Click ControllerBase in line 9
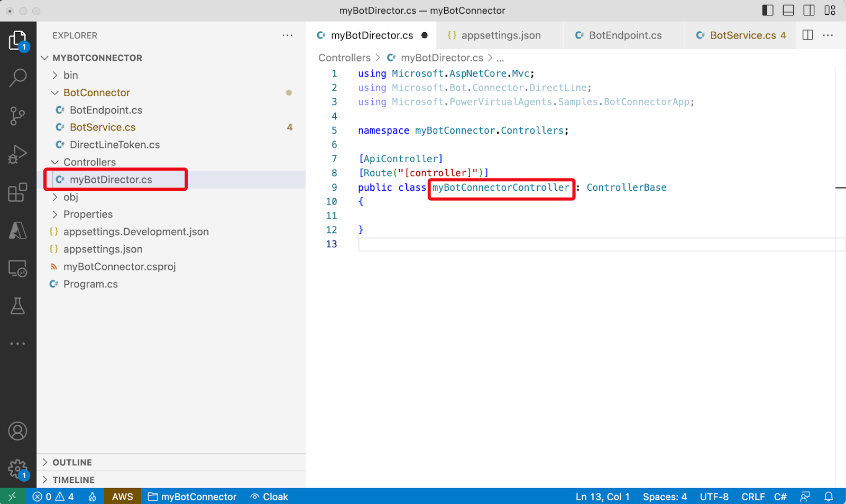The image size is (846, 504). tap(626, 188)
